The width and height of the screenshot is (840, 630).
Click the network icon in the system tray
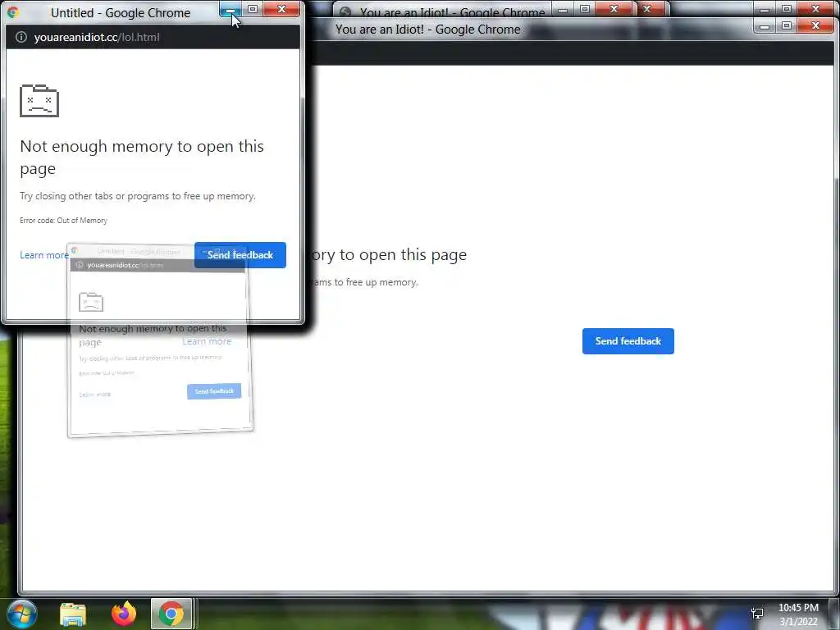click(x=757, y=614)
